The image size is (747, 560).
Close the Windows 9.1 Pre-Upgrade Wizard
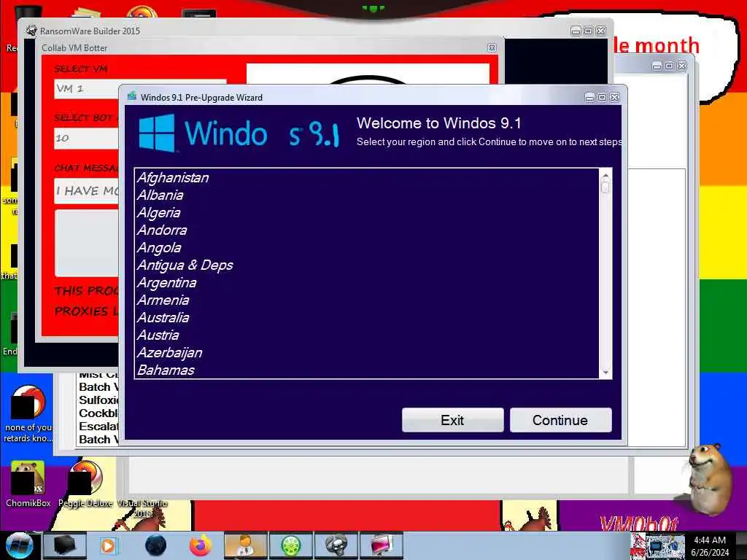pos(614,97)
